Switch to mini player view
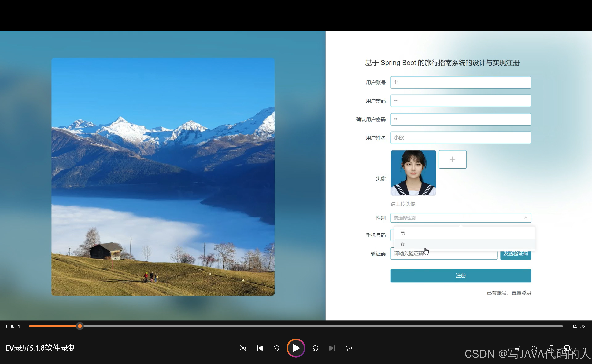This screenshot has width=592, height=364. point(567,348)
